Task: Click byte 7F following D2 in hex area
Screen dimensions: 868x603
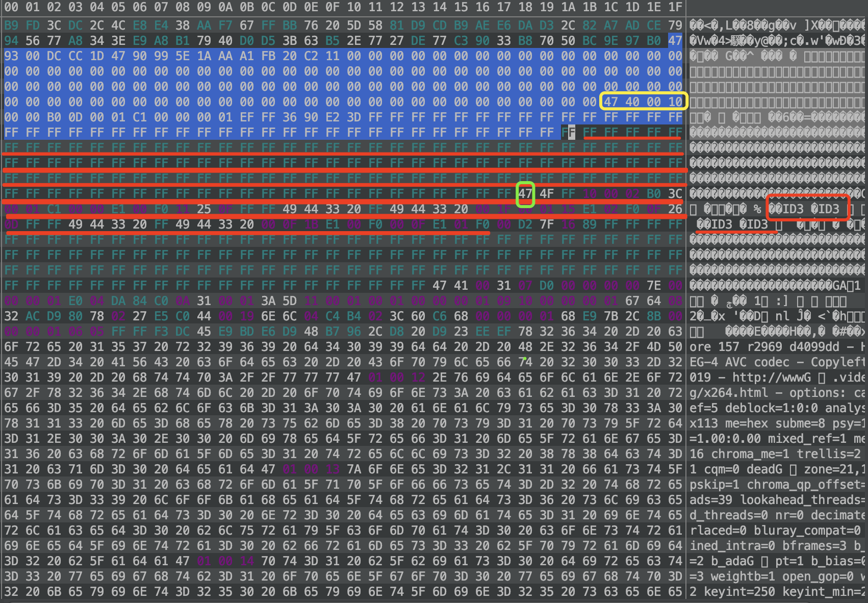Action: point(547,224)
